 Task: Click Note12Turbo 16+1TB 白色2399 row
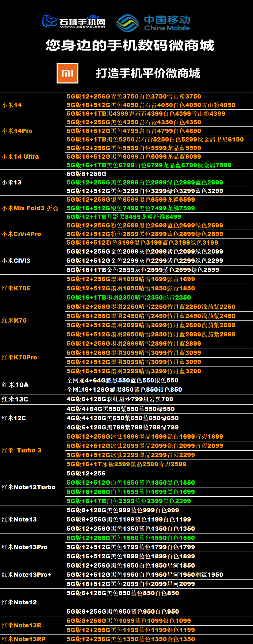159,501
